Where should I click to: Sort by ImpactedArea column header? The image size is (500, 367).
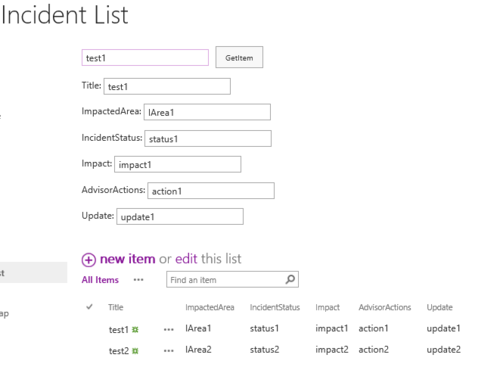click(210, 307)
